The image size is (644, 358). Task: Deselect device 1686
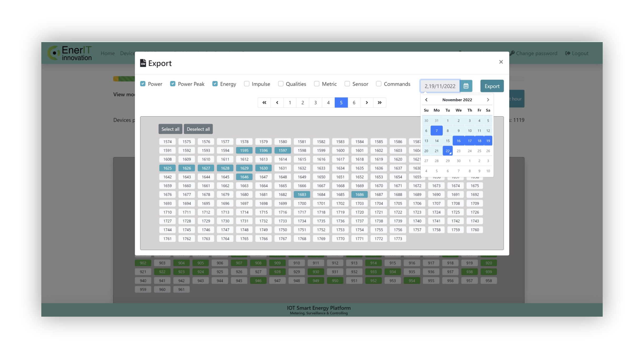point(360,194)
